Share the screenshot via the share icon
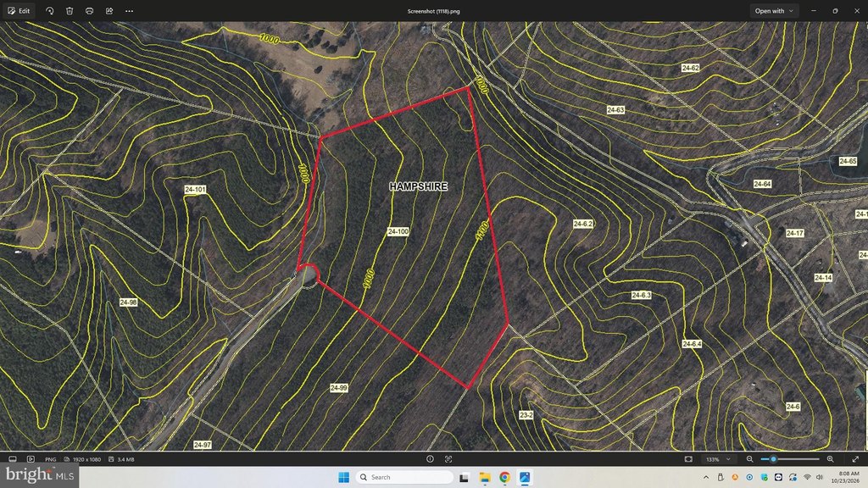Screen dimensions: 868x488 (x=109, y=11)
